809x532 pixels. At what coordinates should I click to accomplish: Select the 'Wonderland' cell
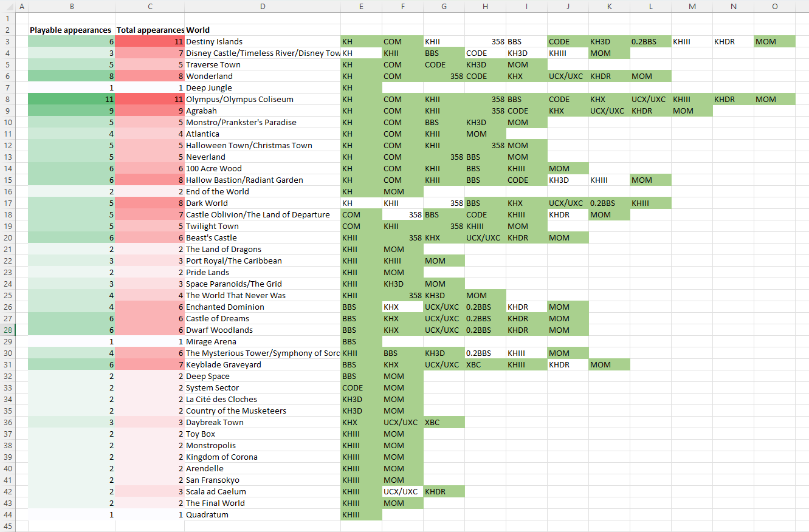click(x=263, y=76)
